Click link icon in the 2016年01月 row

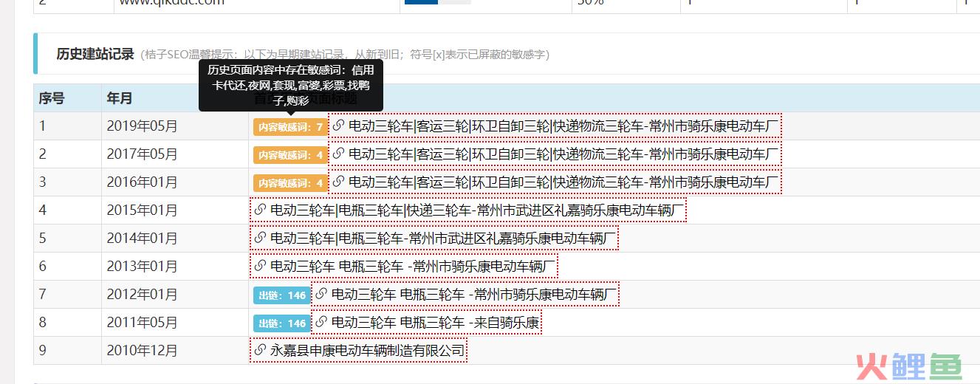(338, 182)
